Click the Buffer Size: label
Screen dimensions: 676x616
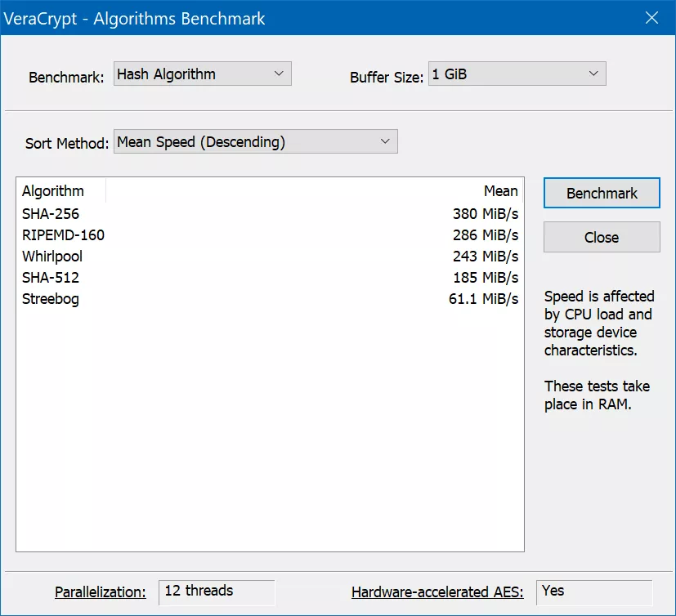387,78
